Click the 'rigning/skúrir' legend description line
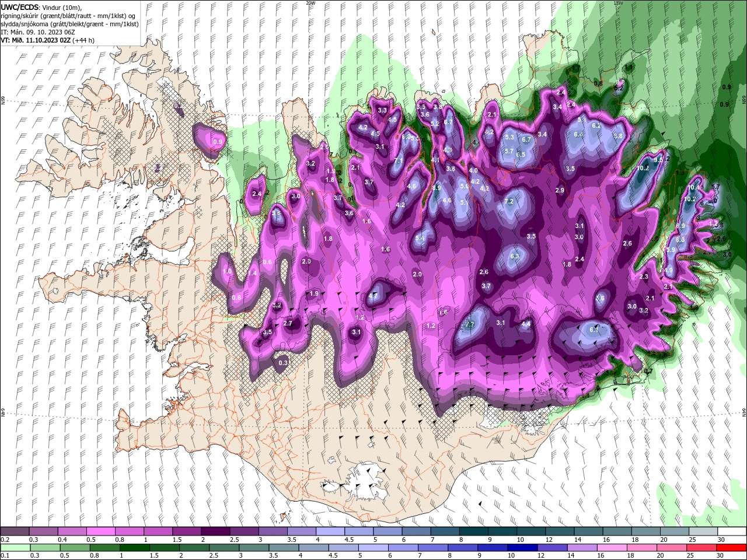The image size is (747, 560). 68,16
